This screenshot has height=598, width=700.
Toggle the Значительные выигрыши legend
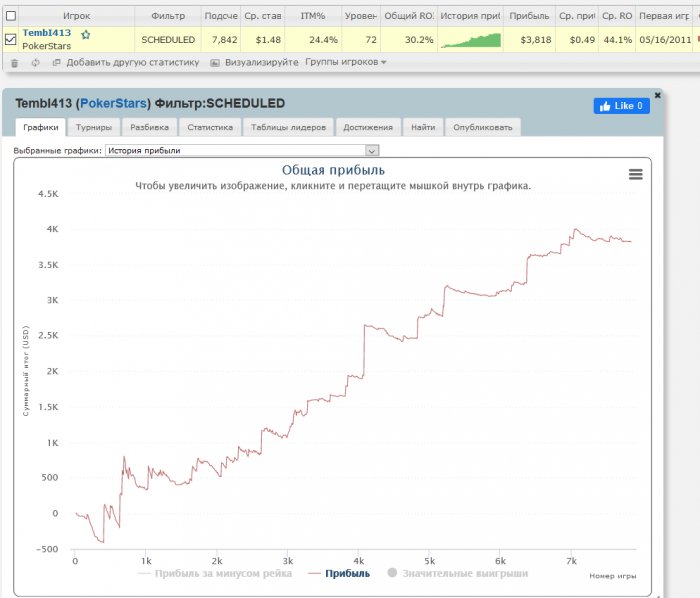pos(458,573)
